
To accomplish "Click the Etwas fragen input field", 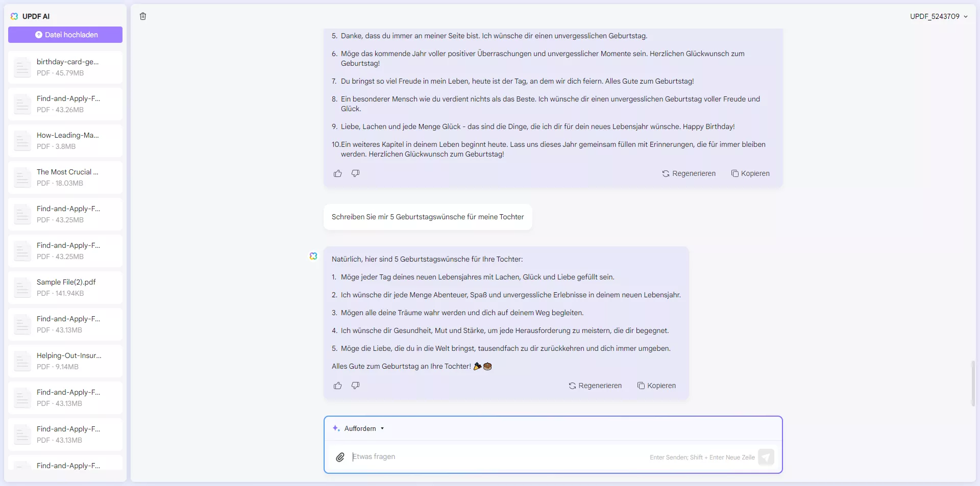I will (x=498, y=457).
